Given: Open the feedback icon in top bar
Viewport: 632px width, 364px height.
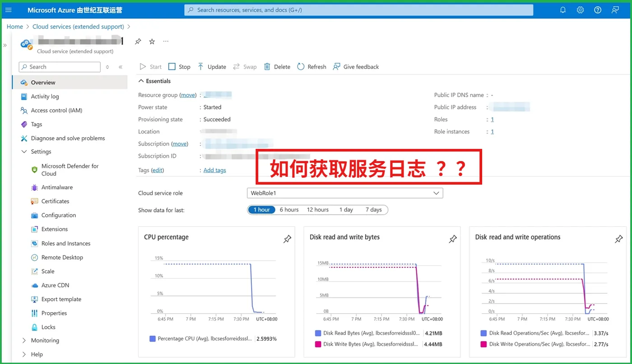Looking at the screenshot, I should tap(615, 10).
